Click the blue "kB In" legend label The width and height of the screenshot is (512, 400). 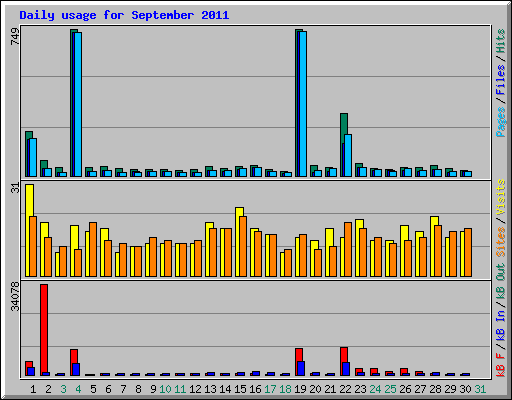click(500, 327)
